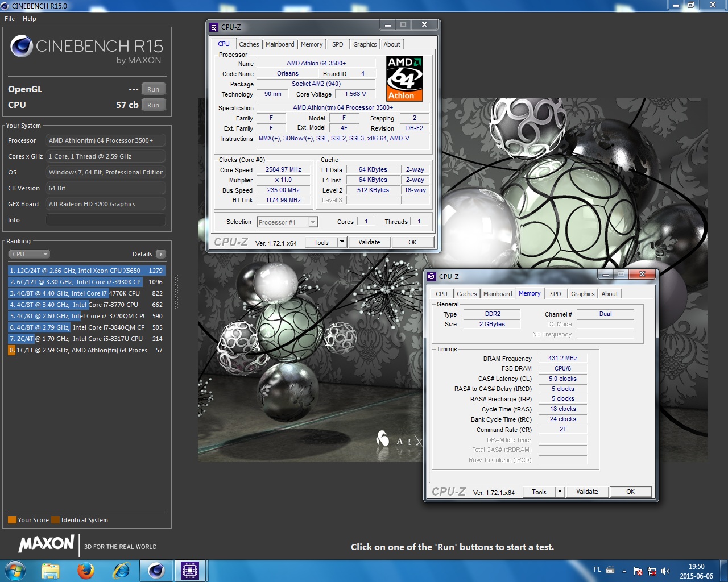Click the PL language indicator
This screenshot has width=728, height=582.
597,569
